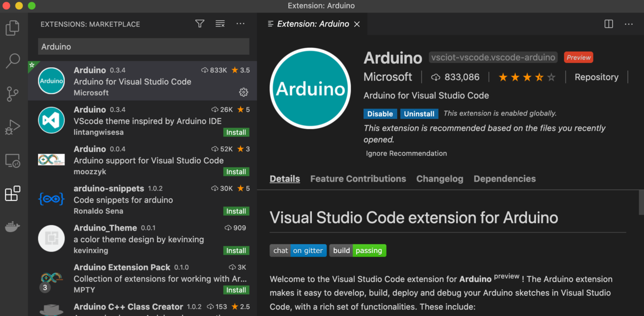Click the manage gear on Microsoft Arduino
This screenshot has height=316, width=644.
pyautogui.click(x=244, y=92)
